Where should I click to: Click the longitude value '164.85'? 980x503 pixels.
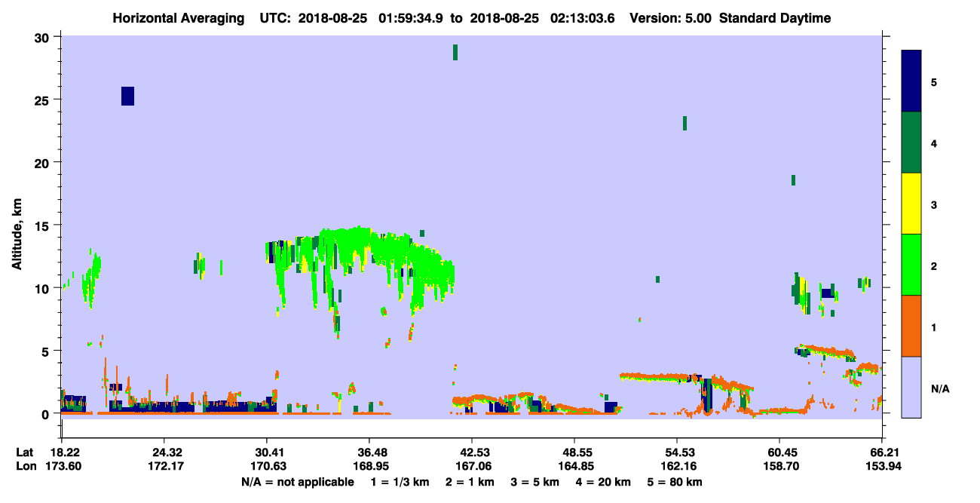[574, 466]
